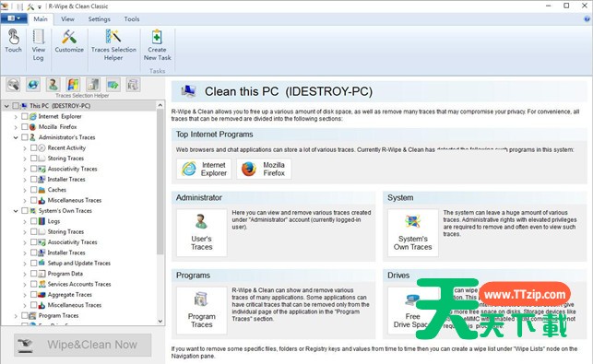Viewport: 593px width, 364px height.
Task: Switch to the Main ribbon tab
Action: click(41, 19)
